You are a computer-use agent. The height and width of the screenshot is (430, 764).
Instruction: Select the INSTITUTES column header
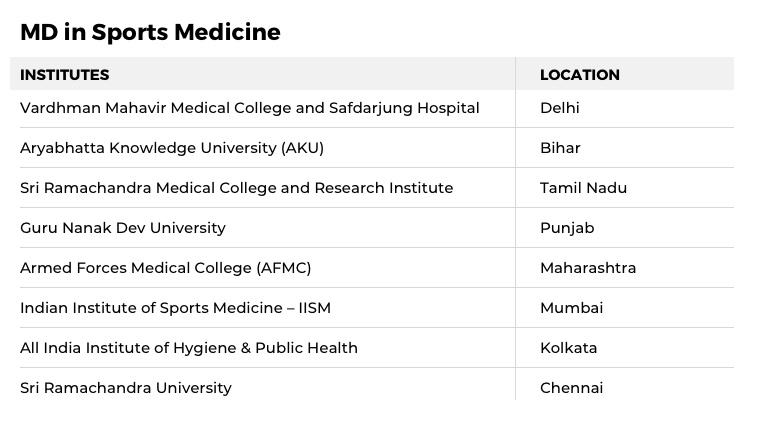[x=64, y=75]
